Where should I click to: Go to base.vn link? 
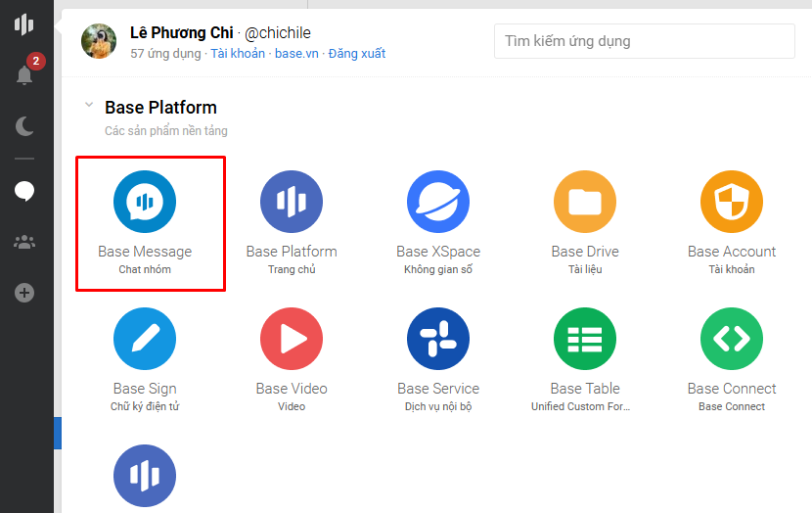coord(296,54)
